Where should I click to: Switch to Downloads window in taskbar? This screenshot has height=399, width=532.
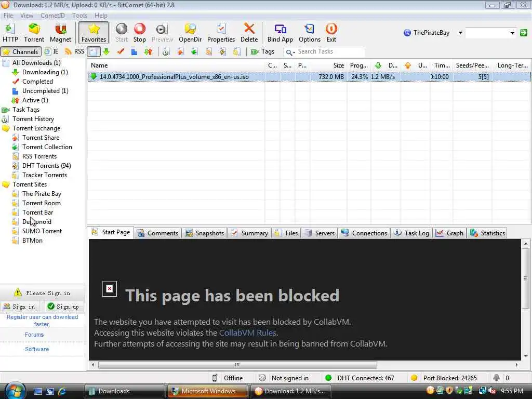[124, 391]
